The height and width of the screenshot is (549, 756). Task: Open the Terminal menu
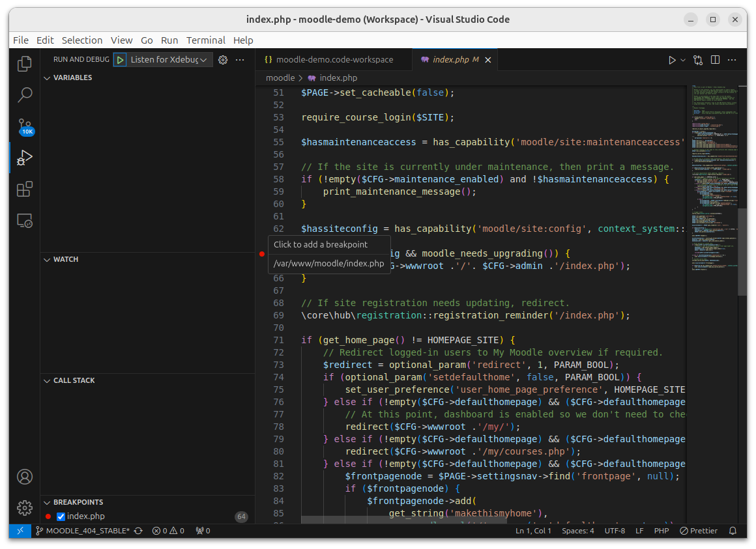[x=206, y=40]
